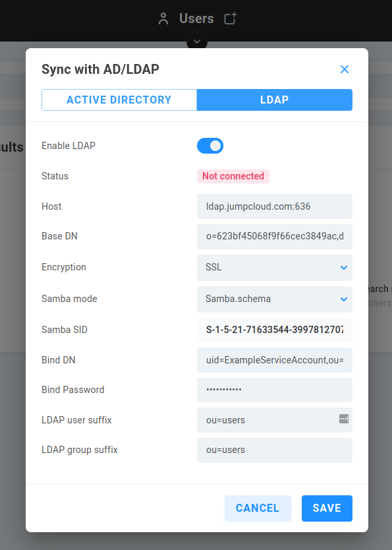
Task: Click the password manager icon in LDAP user suffix field
Action: click(x=344, y=419)
